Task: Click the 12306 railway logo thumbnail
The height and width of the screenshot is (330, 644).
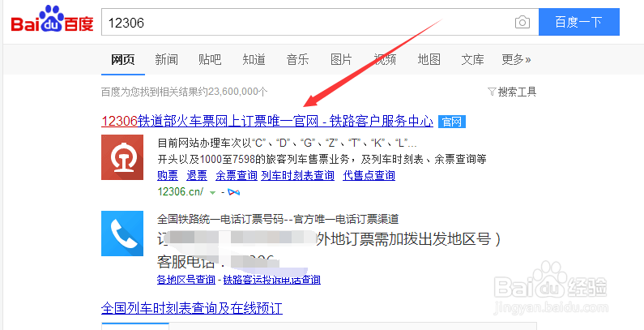Action: 122,157
